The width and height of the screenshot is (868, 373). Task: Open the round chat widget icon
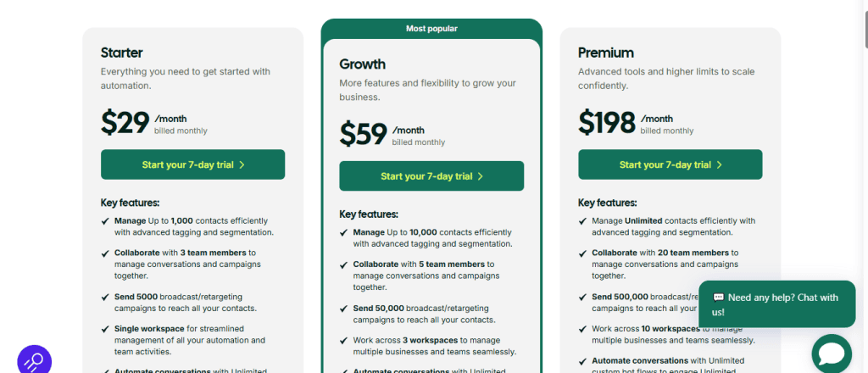coord(831,354)
